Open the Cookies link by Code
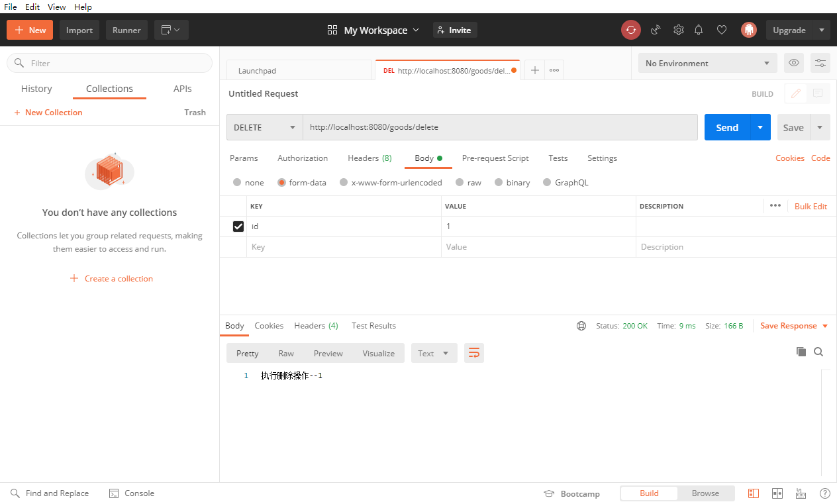The height and width of the screenshot is (504, 837). pyautogui.click(x=790, y=158)
